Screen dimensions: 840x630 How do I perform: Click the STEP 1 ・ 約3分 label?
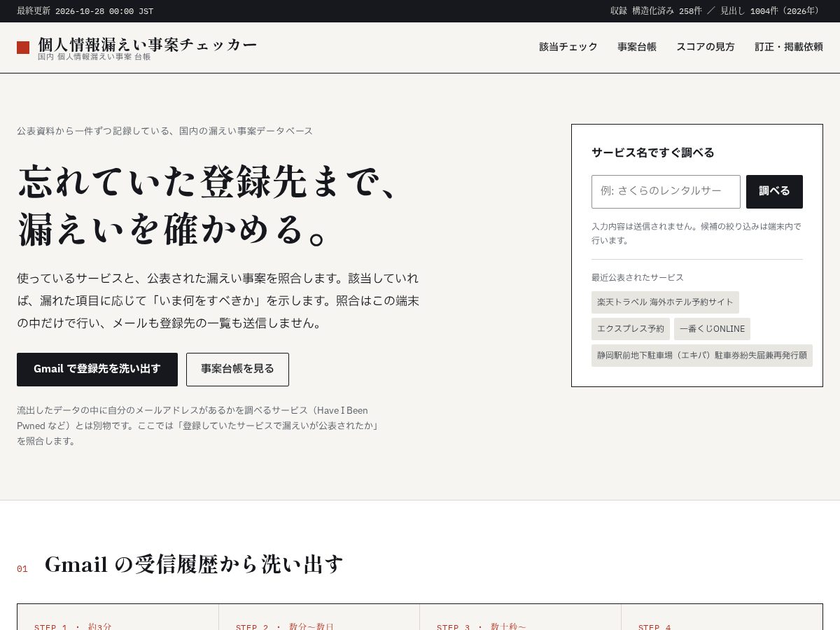(73, 627)
